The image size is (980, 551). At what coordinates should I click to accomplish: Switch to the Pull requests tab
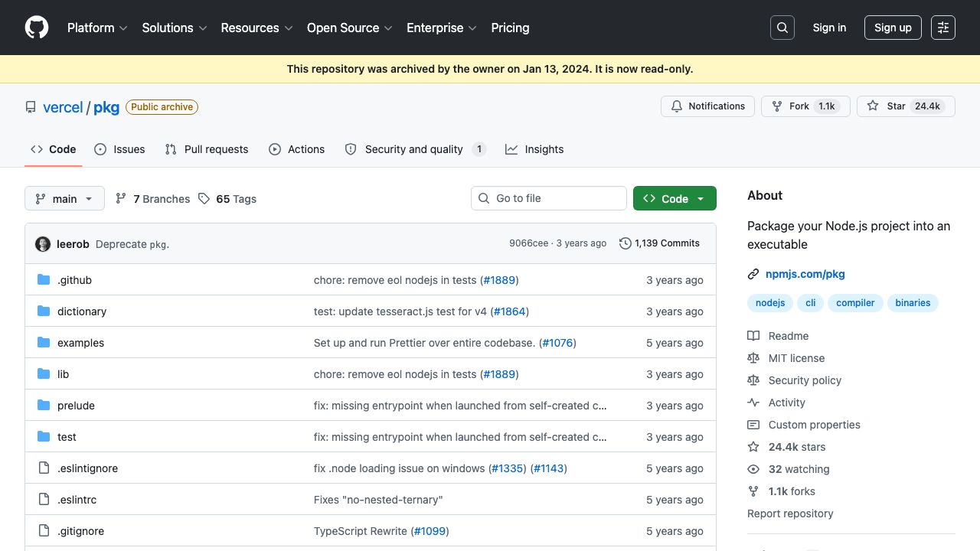[x=207, y=149]
